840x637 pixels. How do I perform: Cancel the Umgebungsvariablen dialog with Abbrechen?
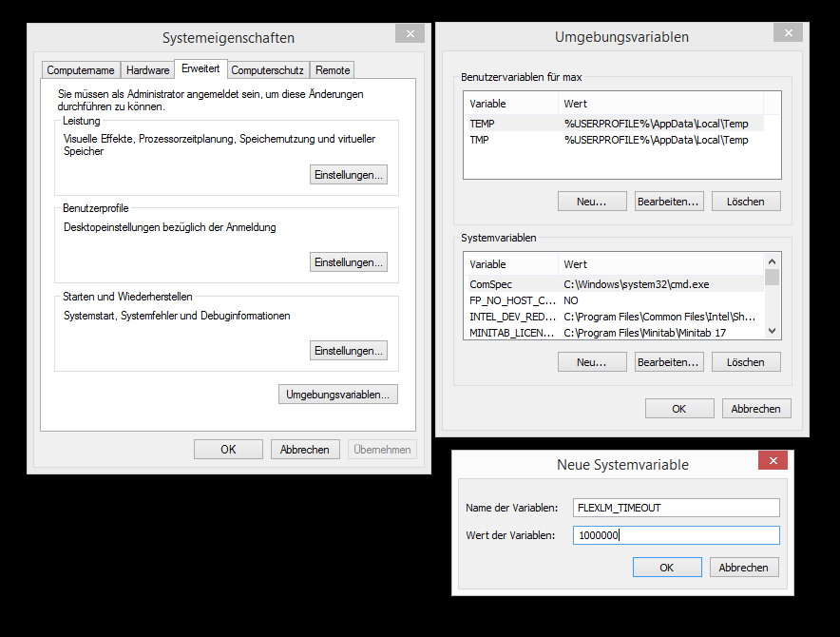click(x=756, y=409)
